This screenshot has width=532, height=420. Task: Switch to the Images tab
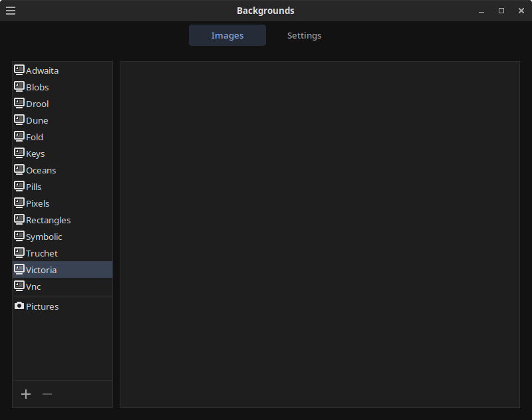(227, 35)
